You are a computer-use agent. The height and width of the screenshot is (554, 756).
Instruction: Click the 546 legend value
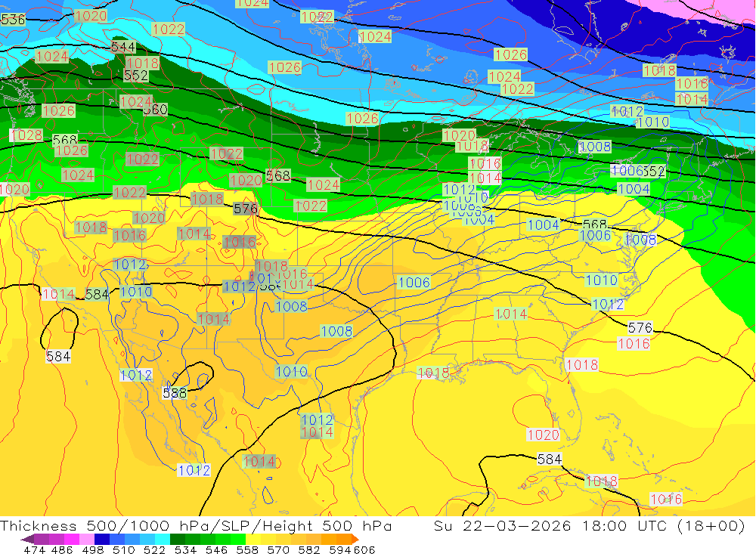(216, 549)
